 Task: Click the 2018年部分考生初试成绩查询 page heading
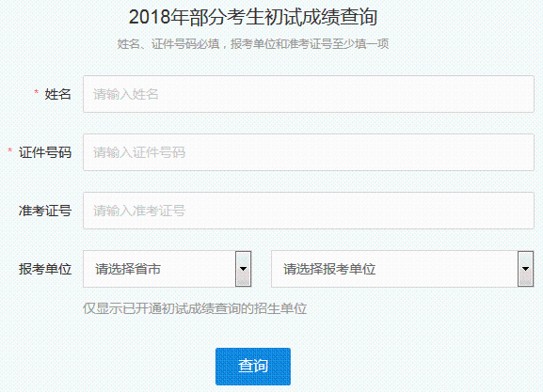253,17
